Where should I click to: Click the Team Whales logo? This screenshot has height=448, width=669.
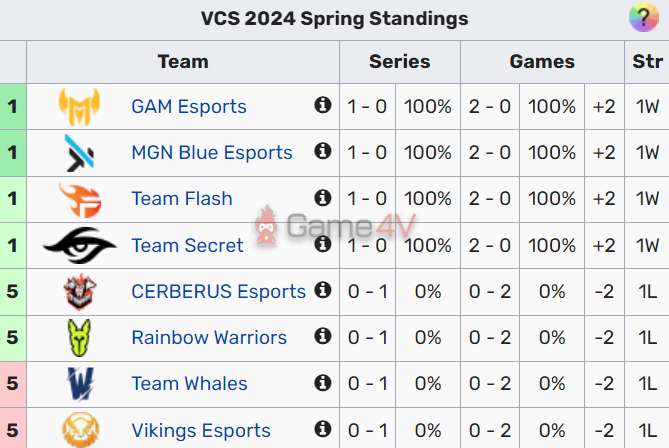[78, 383]
